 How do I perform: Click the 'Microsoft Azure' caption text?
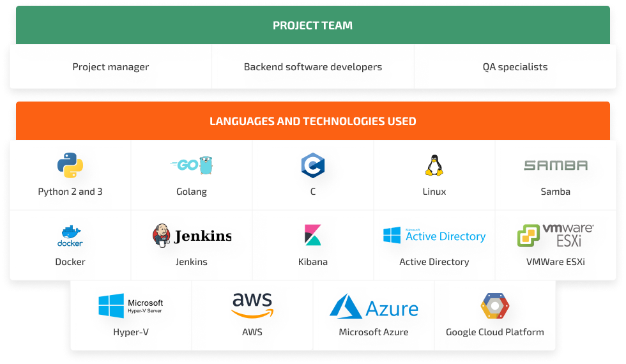coord(374,332)
